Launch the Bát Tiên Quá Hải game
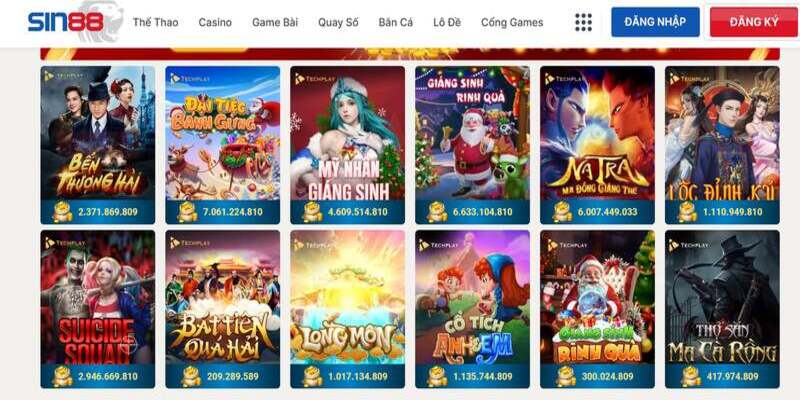Image resolution: width=800 pixels, height=400 pixels. click(x=222, y=309)
